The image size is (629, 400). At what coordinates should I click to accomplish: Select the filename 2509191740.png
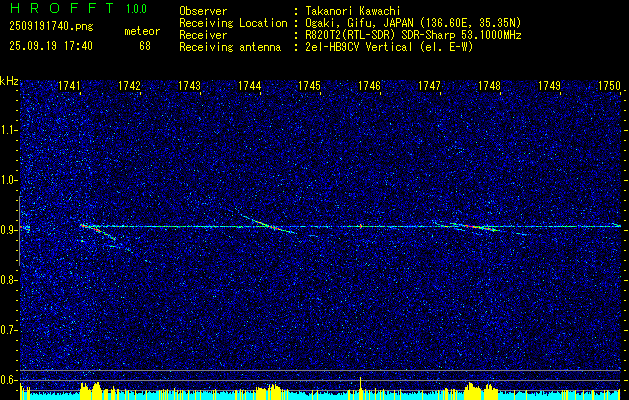coord(51,27)
